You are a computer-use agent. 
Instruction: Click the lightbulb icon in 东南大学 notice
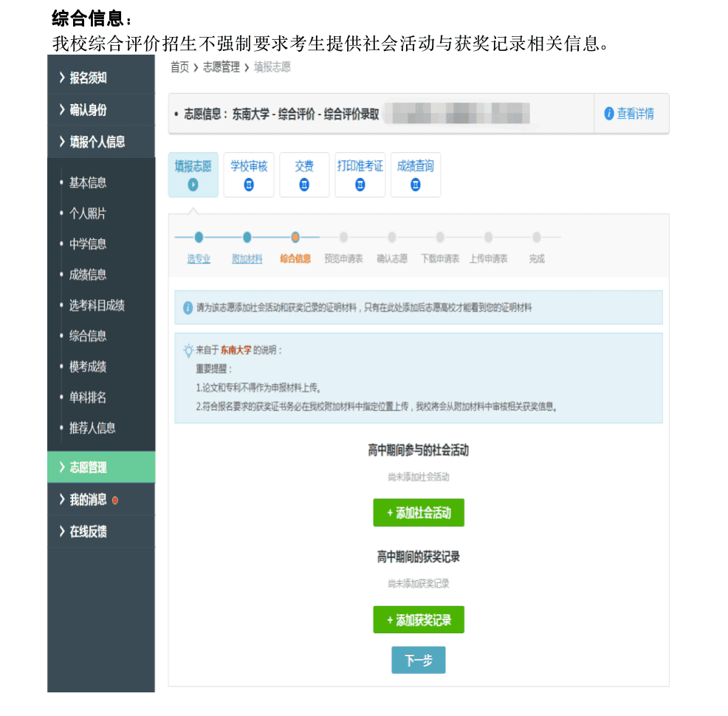(x=188, y=351)
